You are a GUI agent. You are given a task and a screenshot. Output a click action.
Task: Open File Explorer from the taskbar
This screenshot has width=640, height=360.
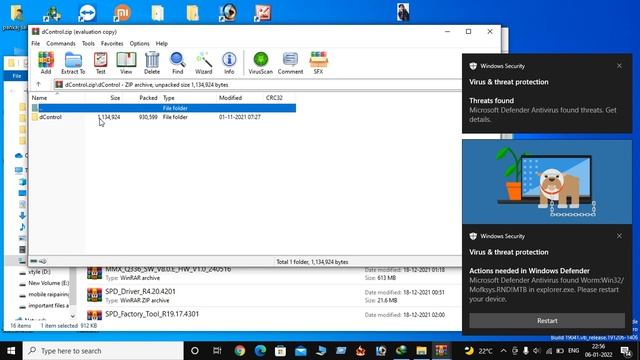coord(421,351)
